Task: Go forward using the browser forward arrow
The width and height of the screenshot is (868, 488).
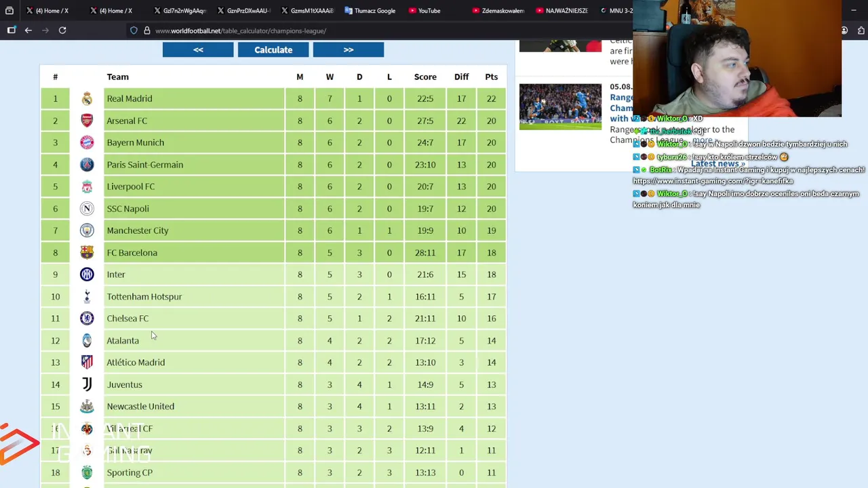Action: (x=45, y=30)
